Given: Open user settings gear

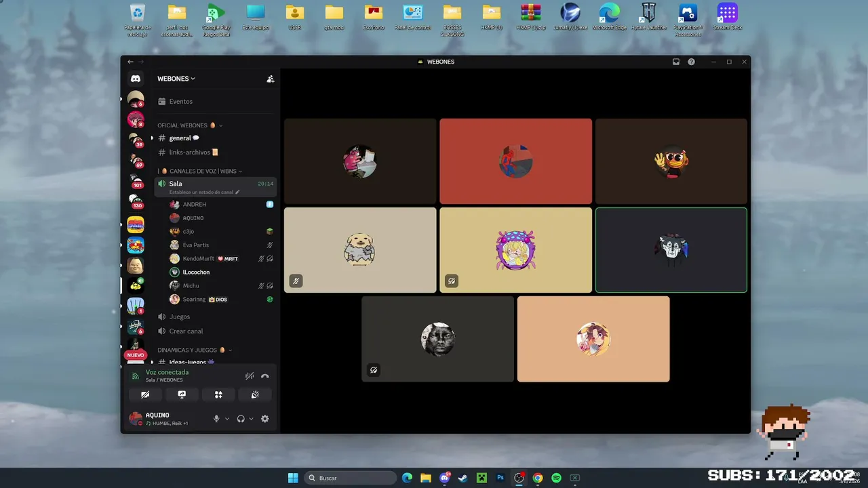Looking at the screenshot, I should [265, 419].
